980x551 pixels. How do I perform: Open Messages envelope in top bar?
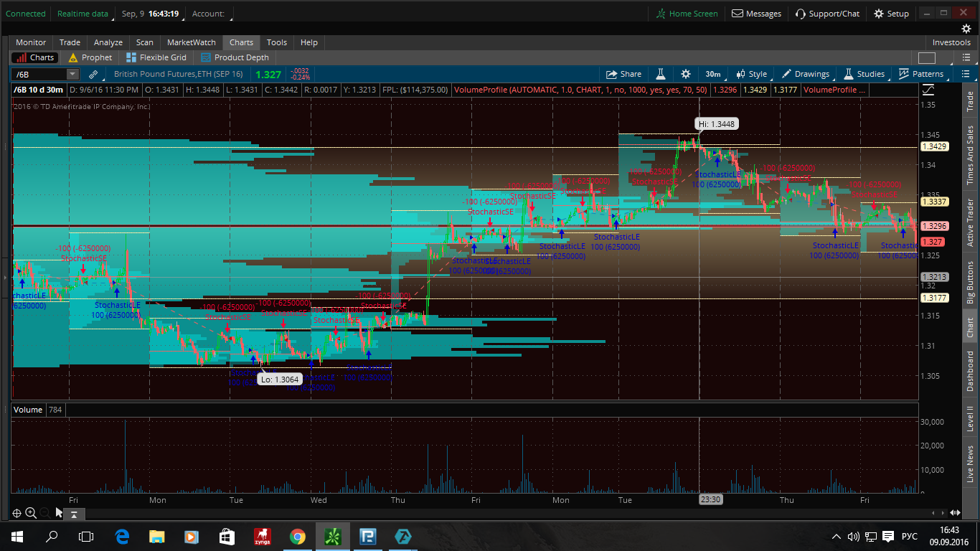tap(756, 14)
